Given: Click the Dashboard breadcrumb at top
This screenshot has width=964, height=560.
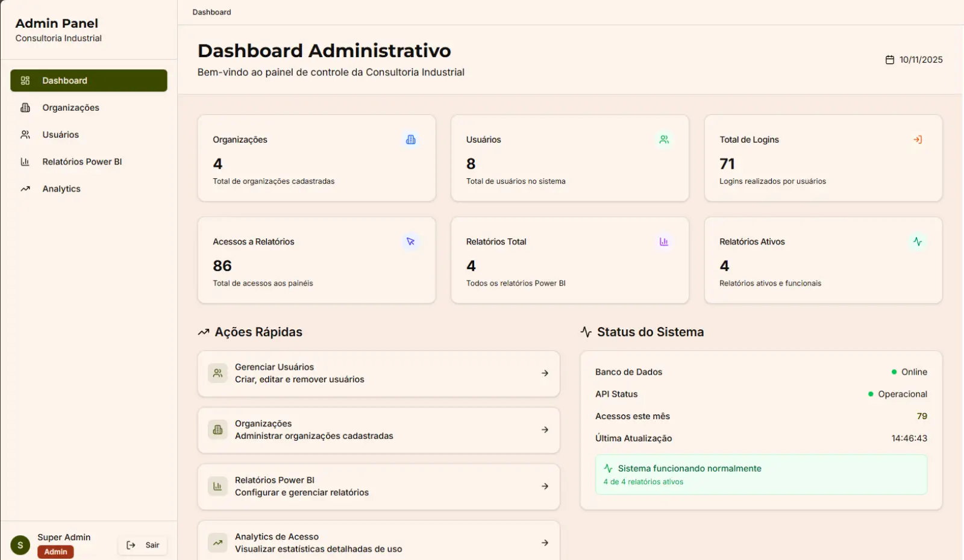Looking at the screenshot, I should pos(211,12).
